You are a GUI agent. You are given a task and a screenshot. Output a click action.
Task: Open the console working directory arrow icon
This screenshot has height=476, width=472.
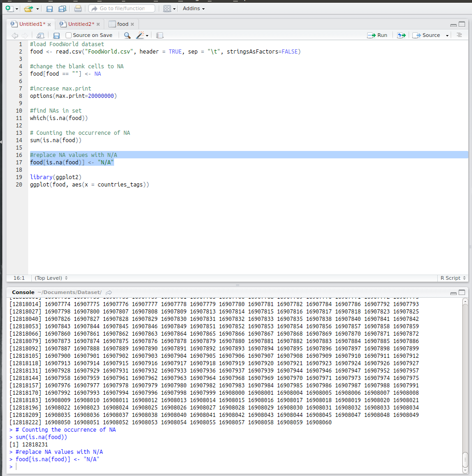point(109,293)
